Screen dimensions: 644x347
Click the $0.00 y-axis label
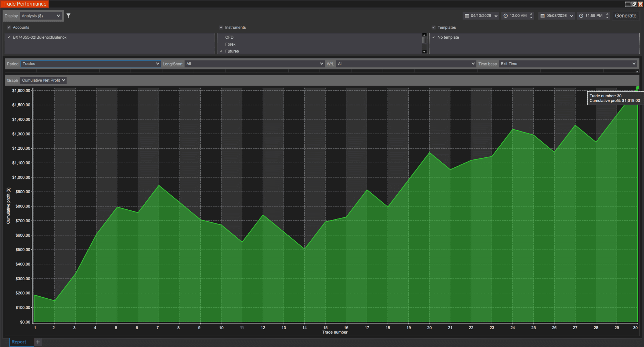coord(25,322)
